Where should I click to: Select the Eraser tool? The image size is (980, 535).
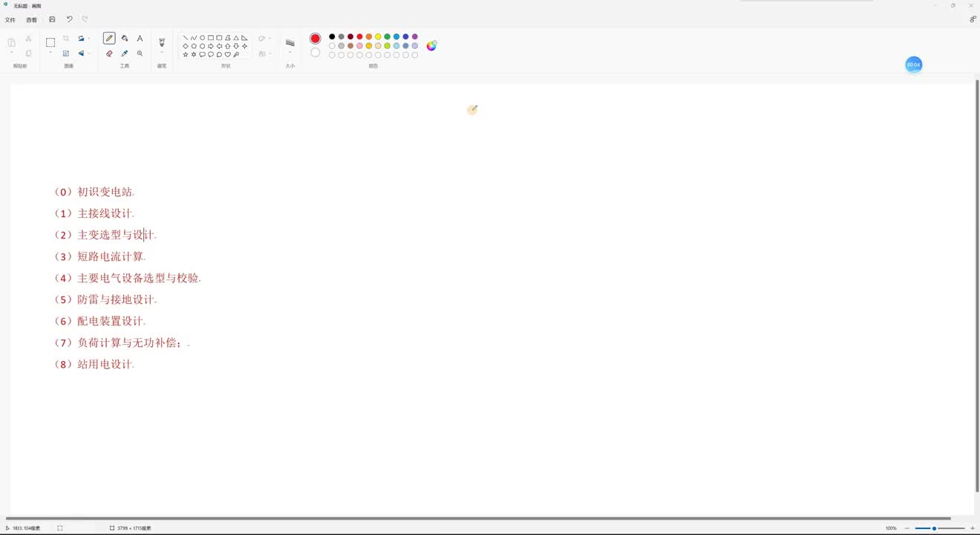[109, 53]
